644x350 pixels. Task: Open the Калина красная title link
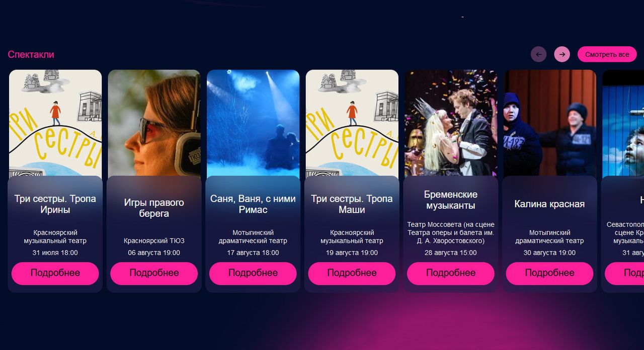point(549,204)
